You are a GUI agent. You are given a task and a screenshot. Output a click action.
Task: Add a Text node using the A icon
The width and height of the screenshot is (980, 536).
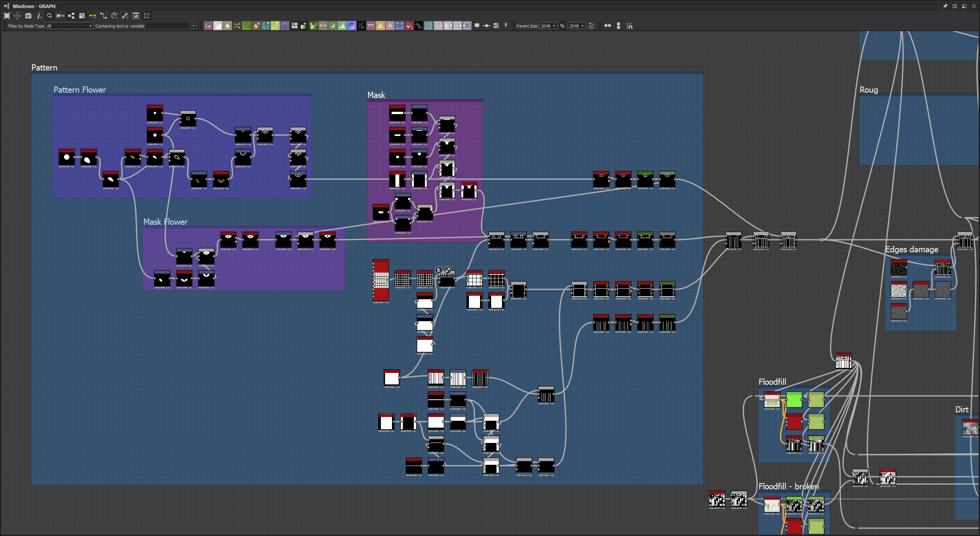(390, 26)
